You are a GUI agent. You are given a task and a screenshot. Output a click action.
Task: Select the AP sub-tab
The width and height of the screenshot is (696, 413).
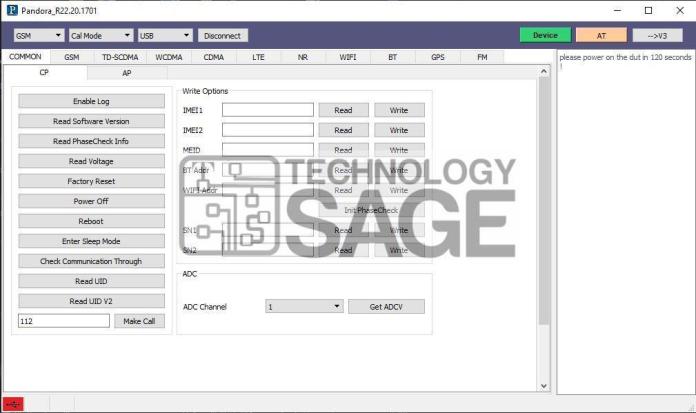127,73
